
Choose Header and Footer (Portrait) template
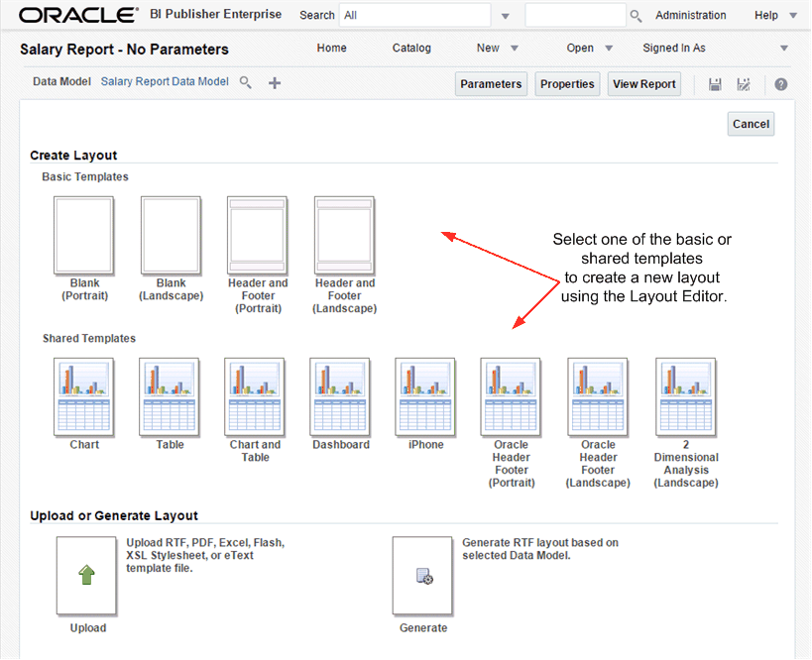pyautogui.click(x=258, y=236)
